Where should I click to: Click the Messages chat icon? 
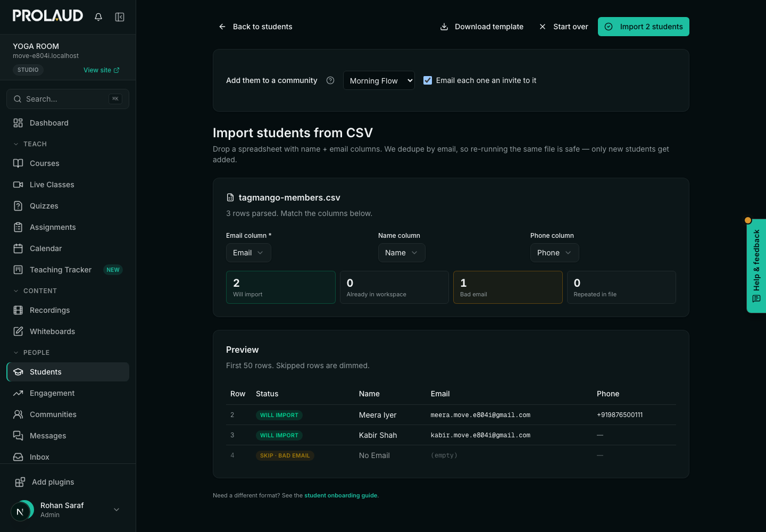18,436
